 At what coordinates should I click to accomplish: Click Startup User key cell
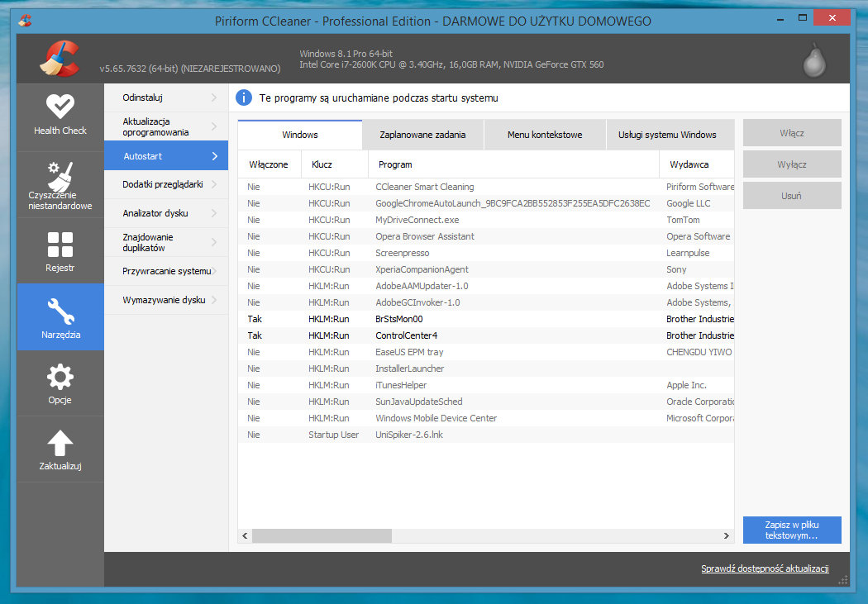point(334,435)
